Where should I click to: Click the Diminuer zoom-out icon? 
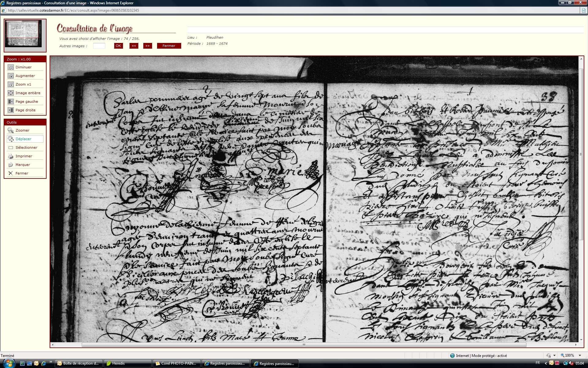pyautogui.click(x=11, y=67)
